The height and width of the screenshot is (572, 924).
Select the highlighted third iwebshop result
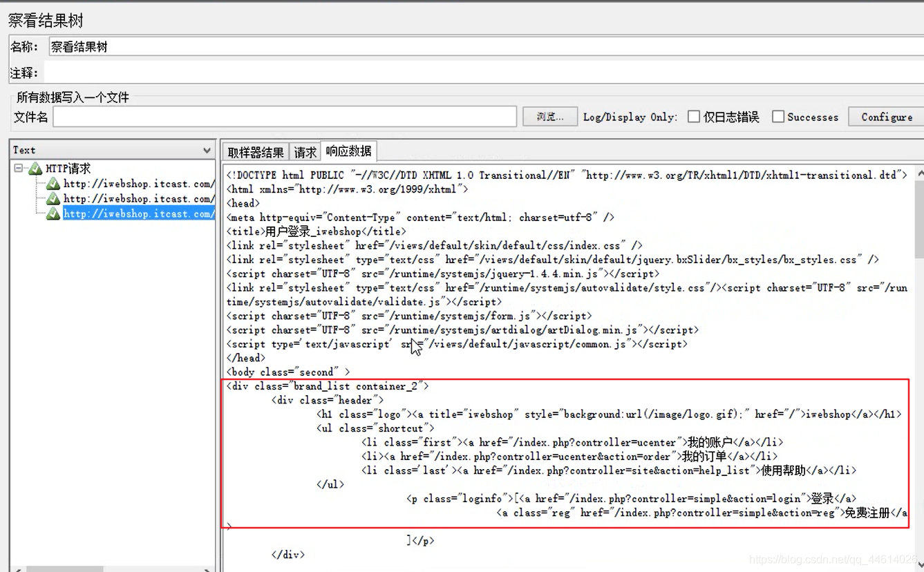point(138,214)
